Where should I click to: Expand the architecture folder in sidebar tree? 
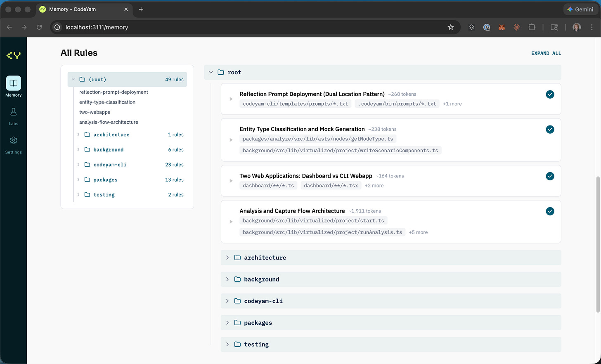coord(78,135)
